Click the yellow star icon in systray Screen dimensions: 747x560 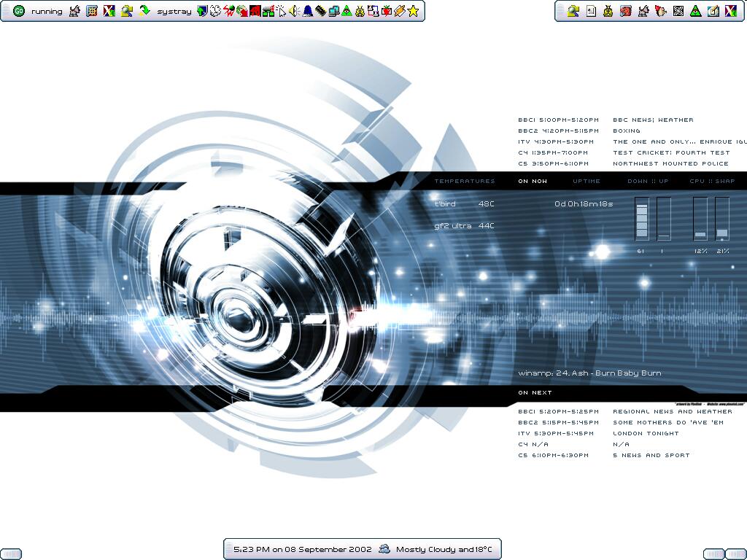(413, 11)
